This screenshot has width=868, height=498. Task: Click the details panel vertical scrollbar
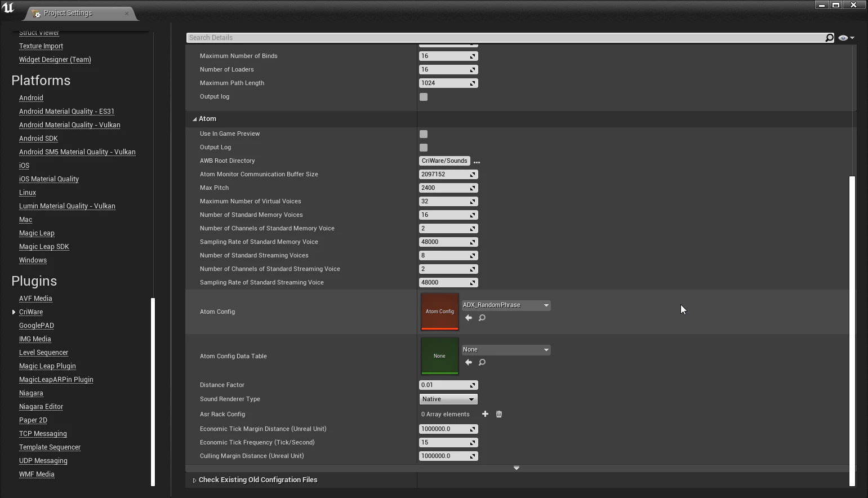point(852,331)
